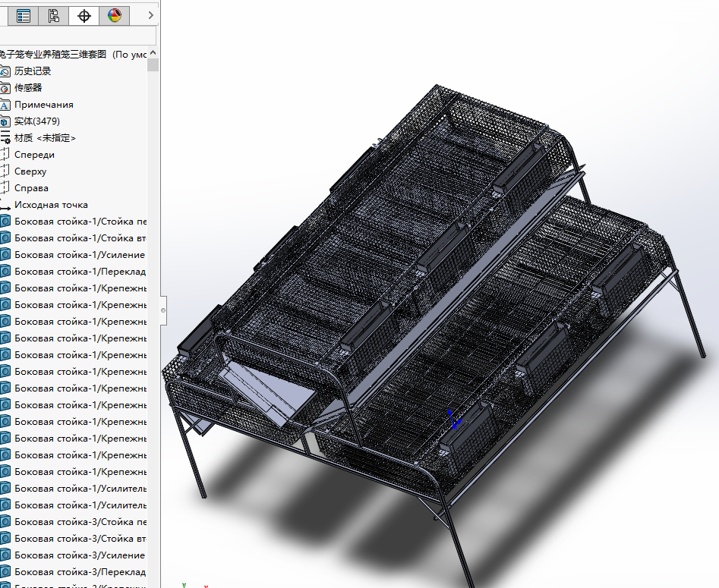Select the 传感器 sensors folder icon

[x=5, y=88]
